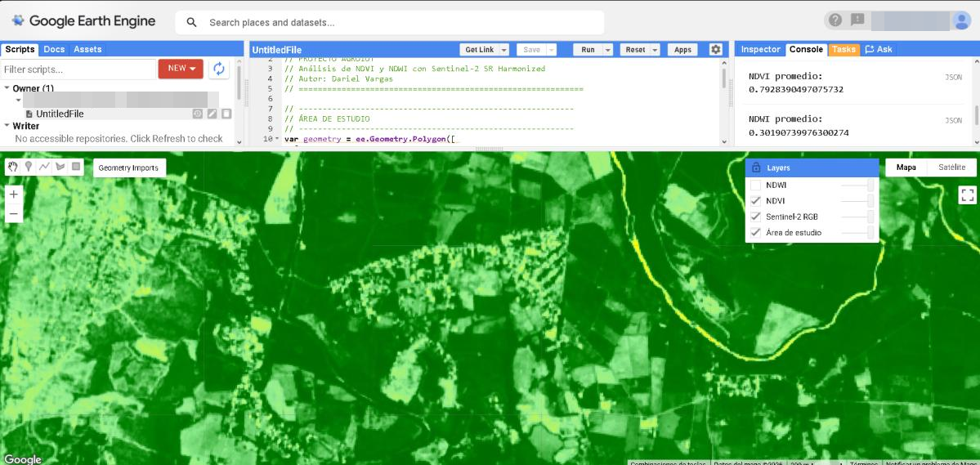This screenshot has height=465, width=980.
Task: Open the Tasks tab
Action: (x=844, y=49)
